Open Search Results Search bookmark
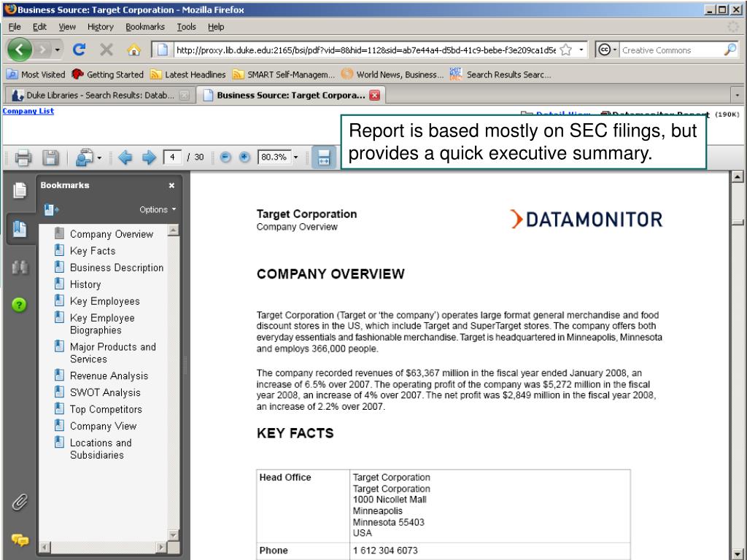Image resolution: width=747 pixels, height=560 pixels. (500, 74)
